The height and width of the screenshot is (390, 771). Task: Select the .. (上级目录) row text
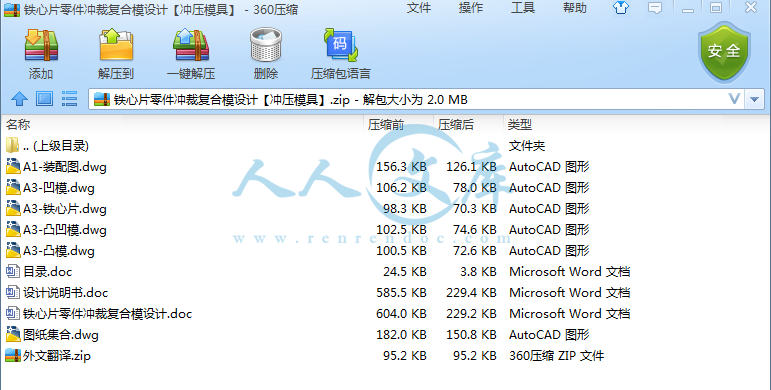pyautogui.click(x=56, y=146)
